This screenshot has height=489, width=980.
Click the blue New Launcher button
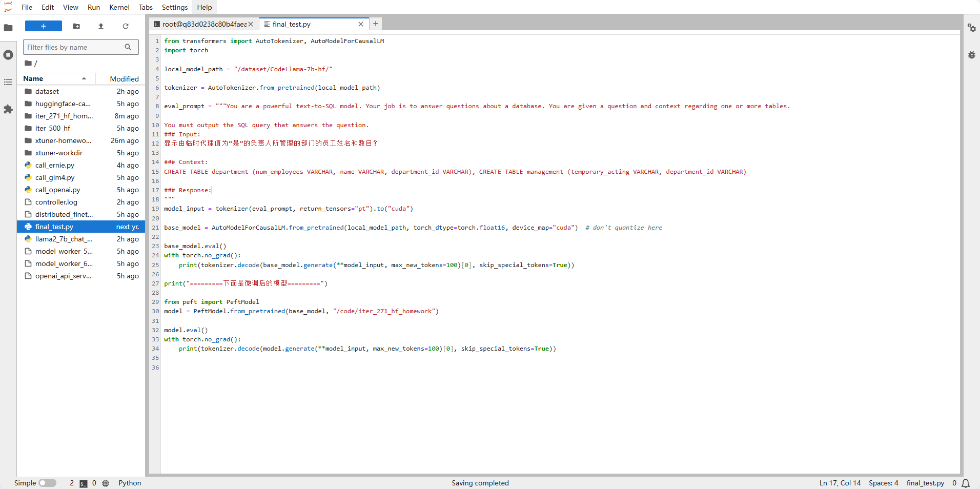click(44, 26)
